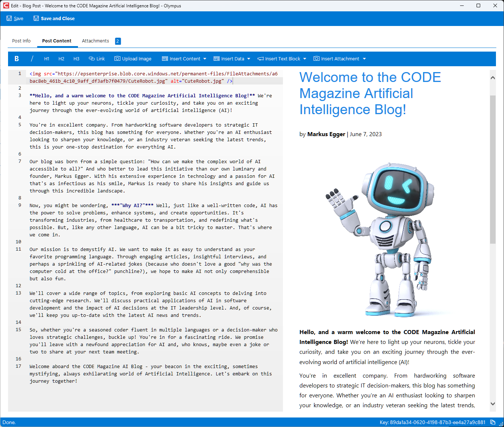The image size is (504, 427).
Task: Apply italic formatting with slash icon
Action: 32,59
